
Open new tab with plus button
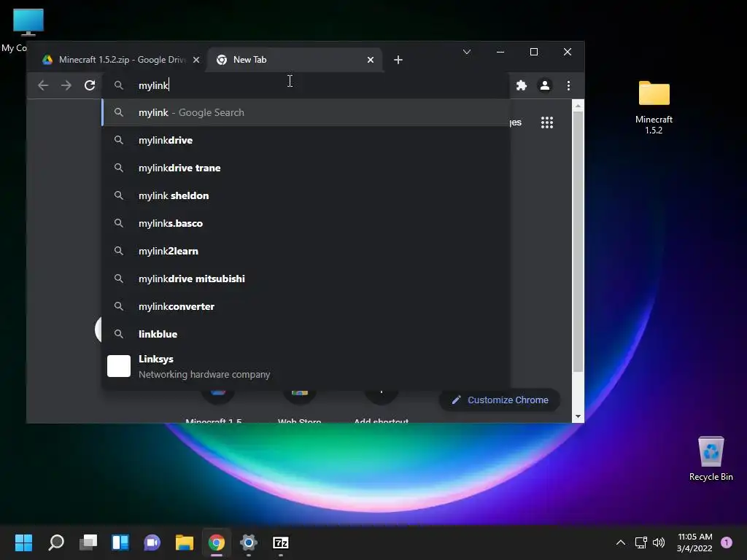pos(398,60)
